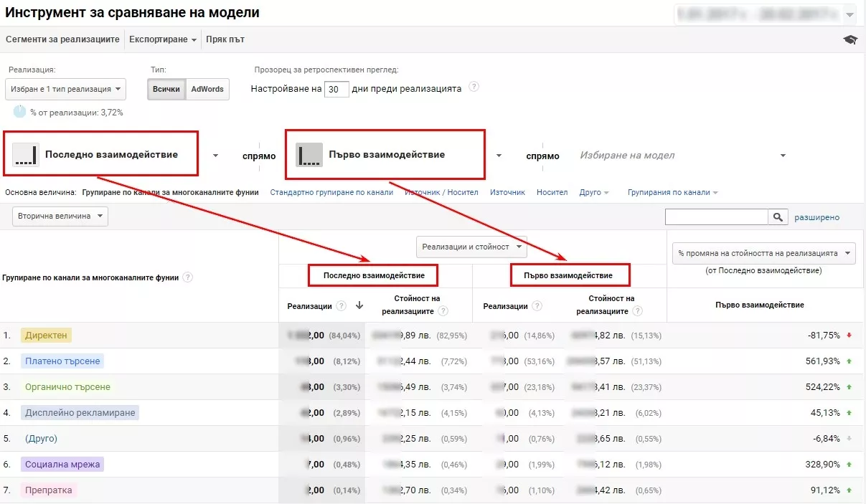Open Директен channel row

pyautogui.click(x=47, y=335)
